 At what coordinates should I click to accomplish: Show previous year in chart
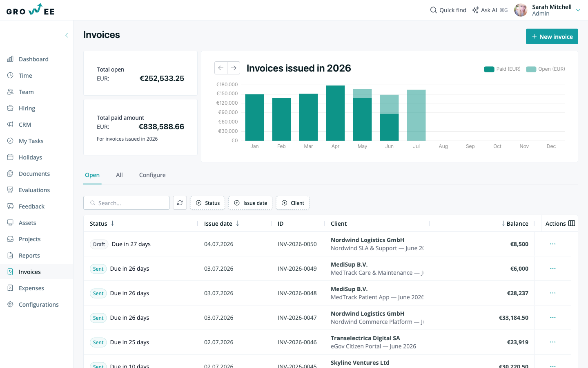[221, 68]
